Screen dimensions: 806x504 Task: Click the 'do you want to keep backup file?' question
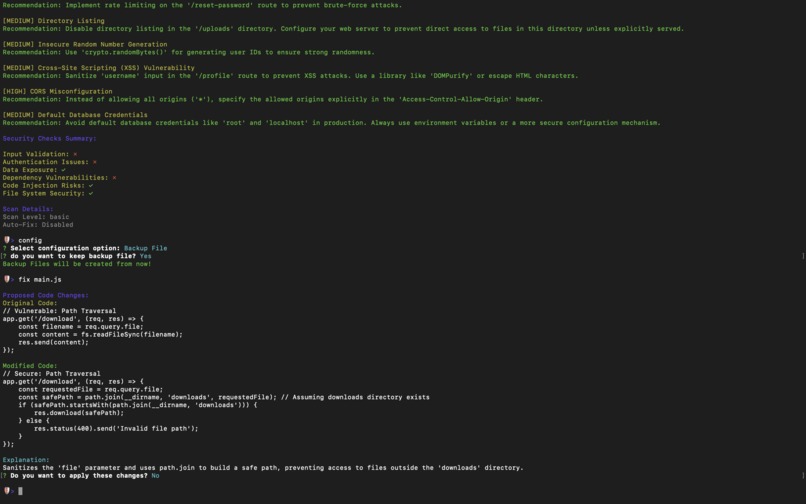(73, 256)
